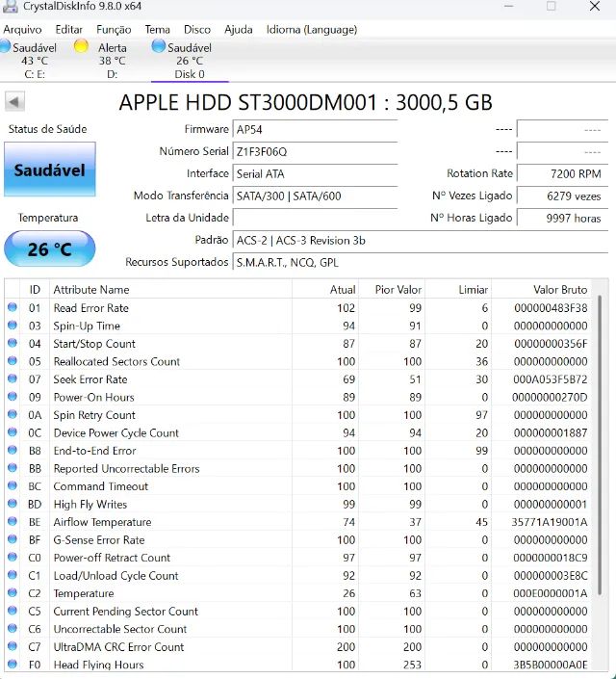This screenshot has height=679, width=616.
Task: Click status icon for Airflow Temperature
Action: click(13, 521)
